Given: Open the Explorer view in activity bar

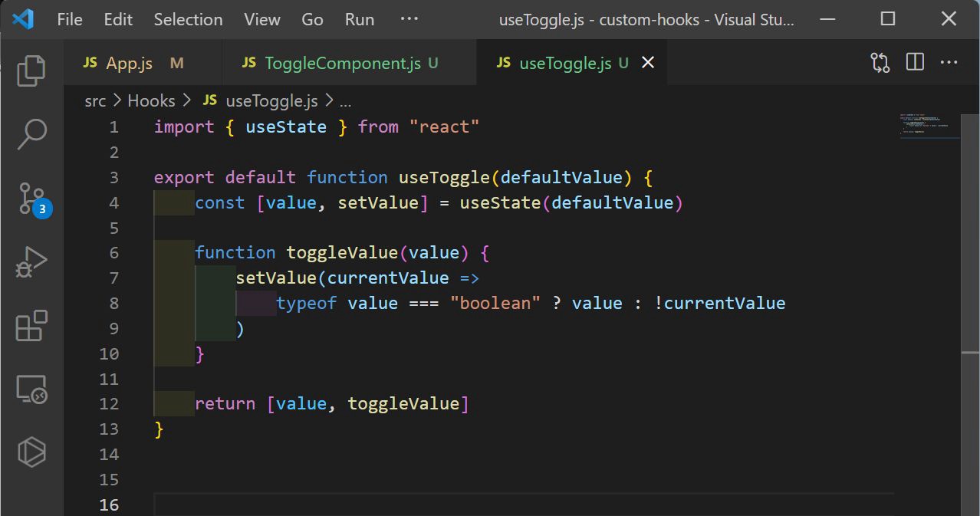Looking at the screenshot, I should pos(31,70).
